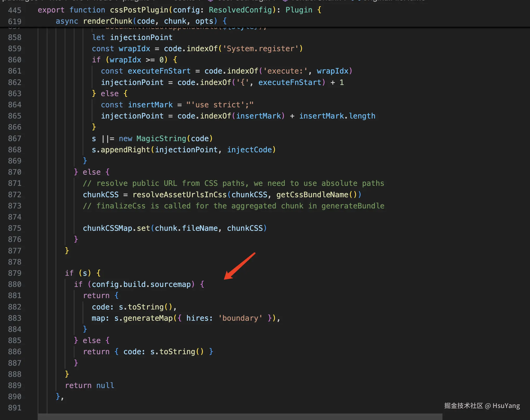Jump to sticky renderChunk method header
This screenshot has height=420, width=530.
(108, 21)
